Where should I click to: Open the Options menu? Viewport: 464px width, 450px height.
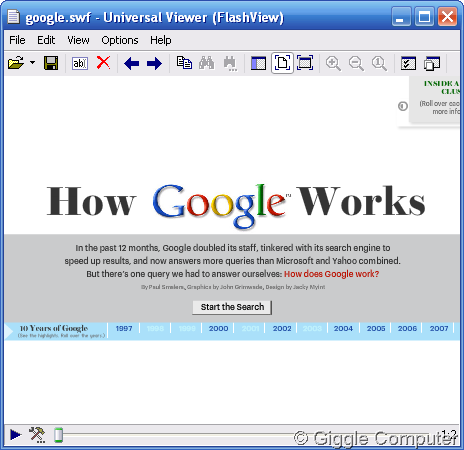[120, 40]
